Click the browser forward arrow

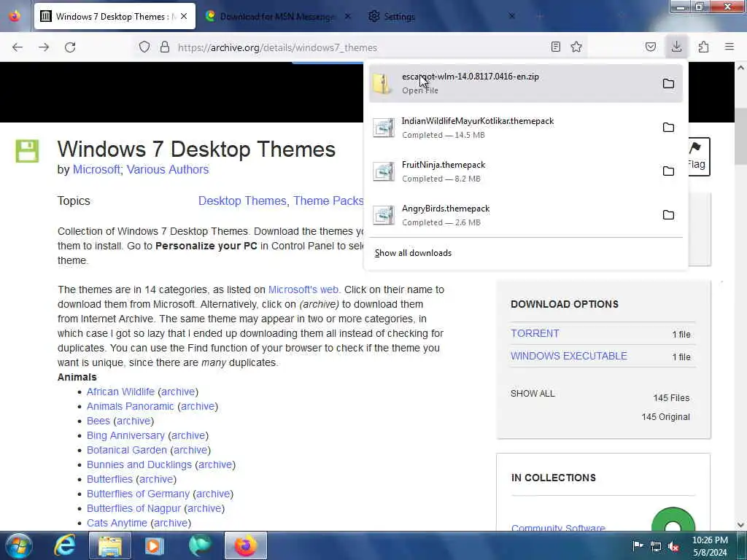click(44, 47)
